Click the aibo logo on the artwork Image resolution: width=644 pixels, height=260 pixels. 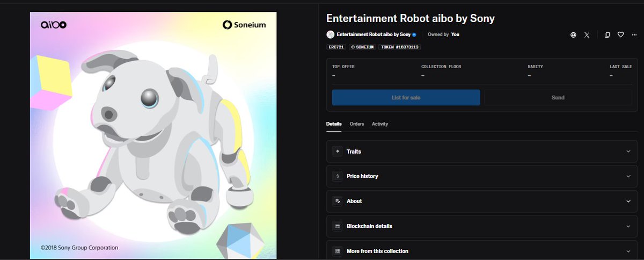53,25
